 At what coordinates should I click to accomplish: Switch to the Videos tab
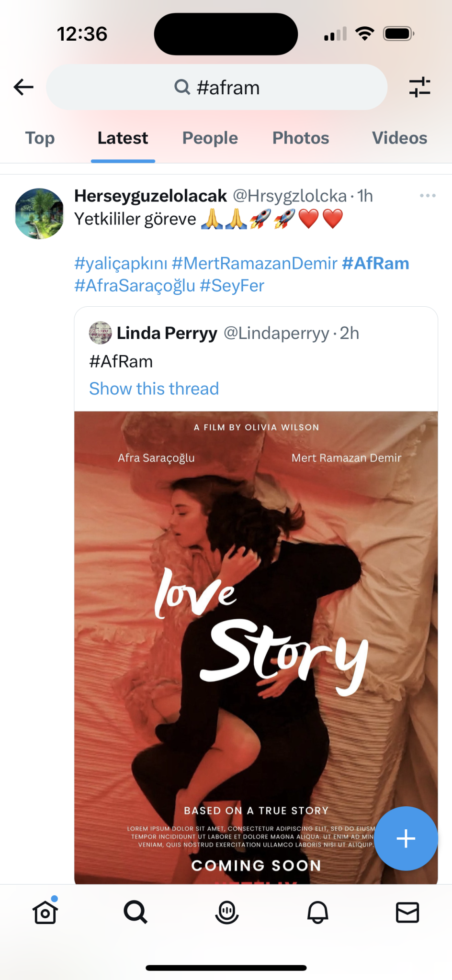coord(399,138)
